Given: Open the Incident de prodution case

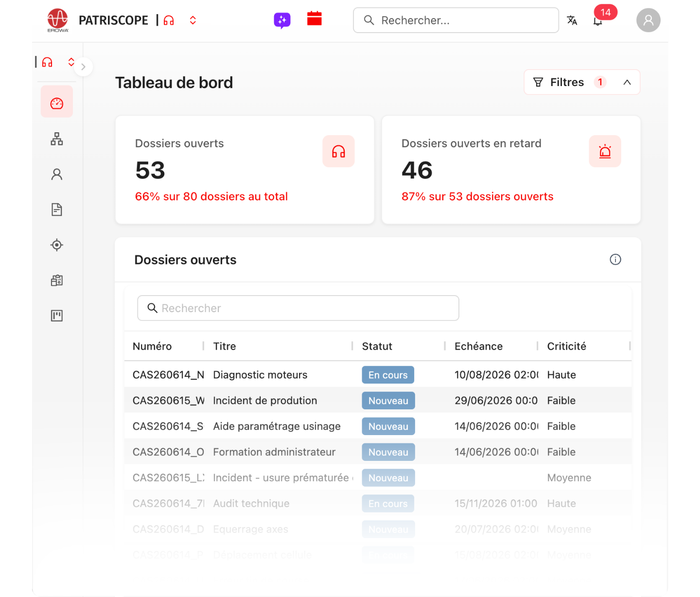Looking at the screenshot, I should tap(378, 401).
